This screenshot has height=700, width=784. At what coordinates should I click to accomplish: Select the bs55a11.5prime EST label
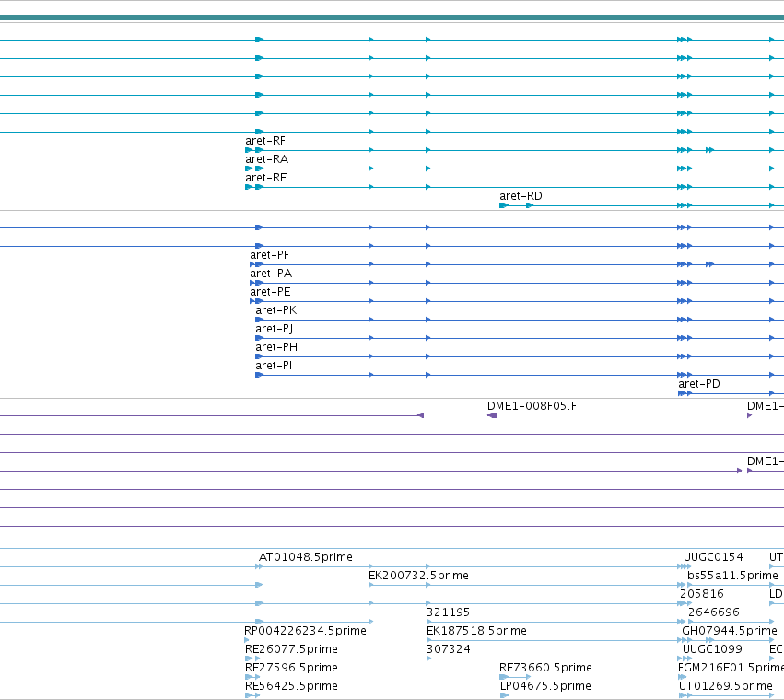732,576
